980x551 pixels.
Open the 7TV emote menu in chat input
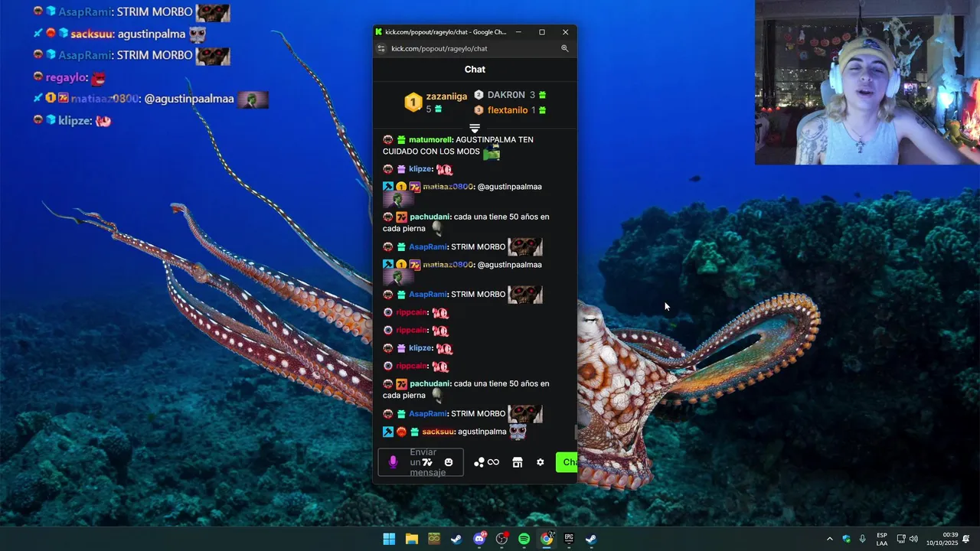pyautogui.click(x=428, y=462)
